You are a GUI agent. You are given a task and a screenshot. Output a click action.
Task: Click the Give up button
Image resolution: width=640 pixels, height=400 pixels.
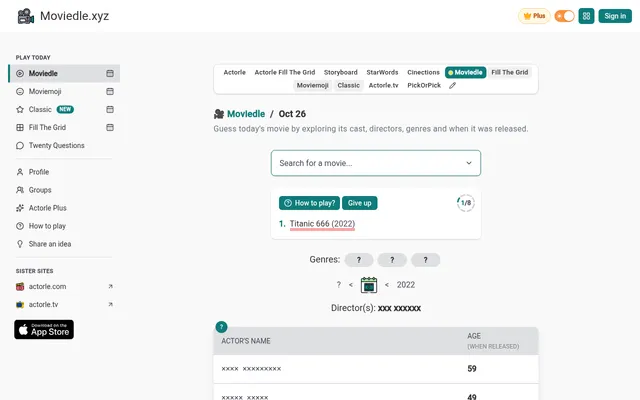coord(360,203)
